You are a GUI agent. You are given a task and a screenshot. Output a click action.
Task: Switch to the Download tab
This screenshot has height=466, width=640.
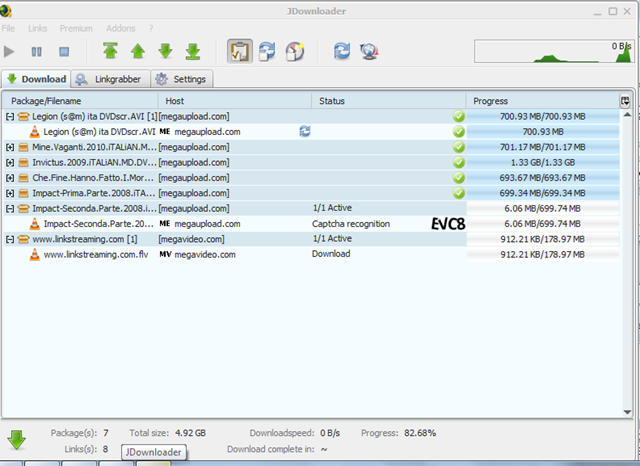click(36, 79)
